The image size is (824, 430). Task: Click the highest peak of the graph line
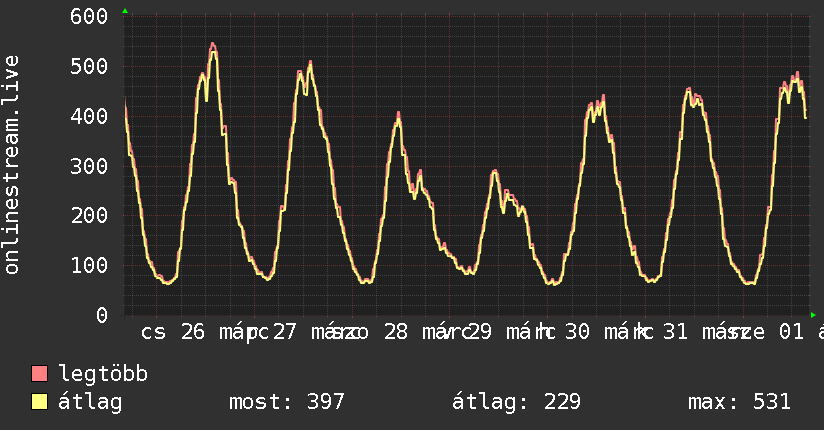click(x=212, y=44)
